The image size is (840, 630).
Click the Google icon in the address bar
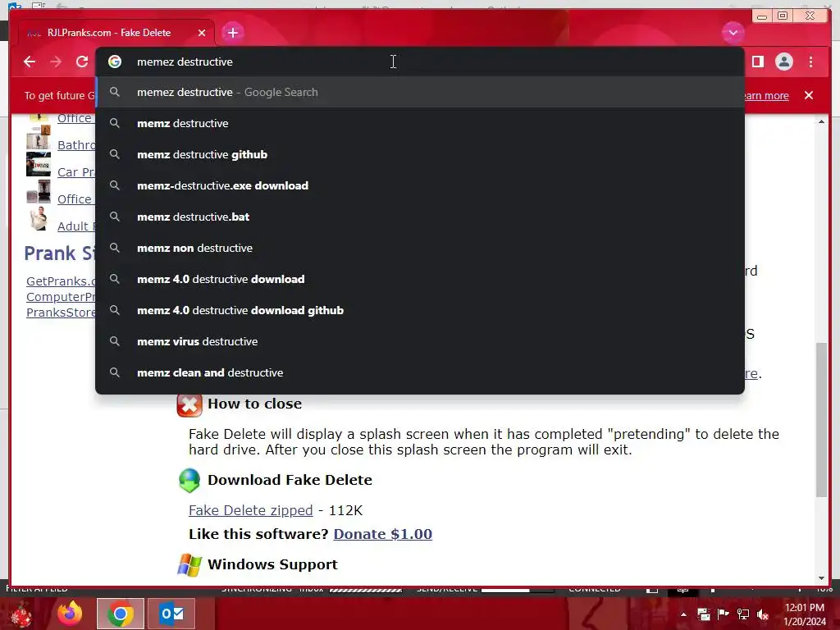115,62
